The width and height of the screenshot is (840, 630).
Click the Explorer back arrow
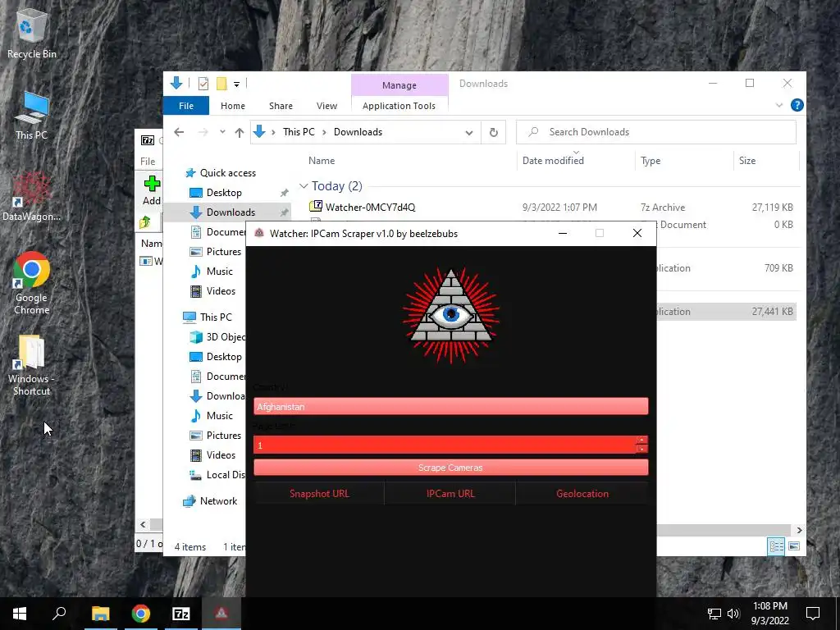(x=179, y=132)
